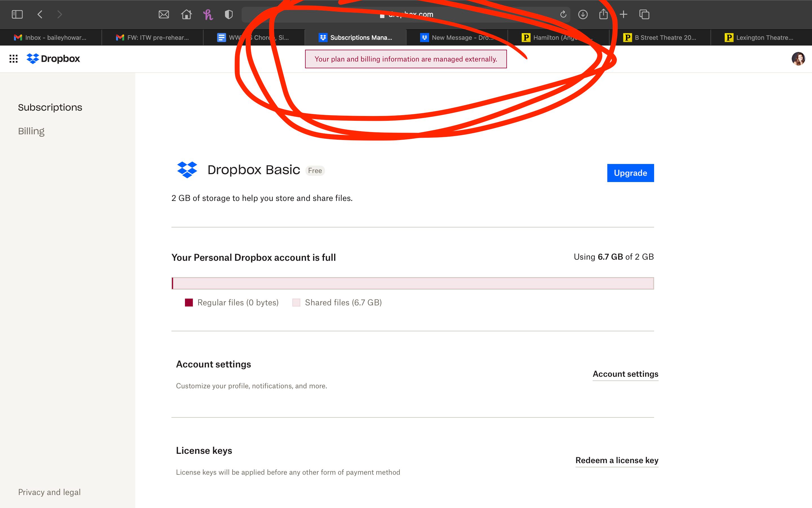812x508 pixels.
Task: Select the Subscriptions Management tab
Action: click(x=355, y=38)
